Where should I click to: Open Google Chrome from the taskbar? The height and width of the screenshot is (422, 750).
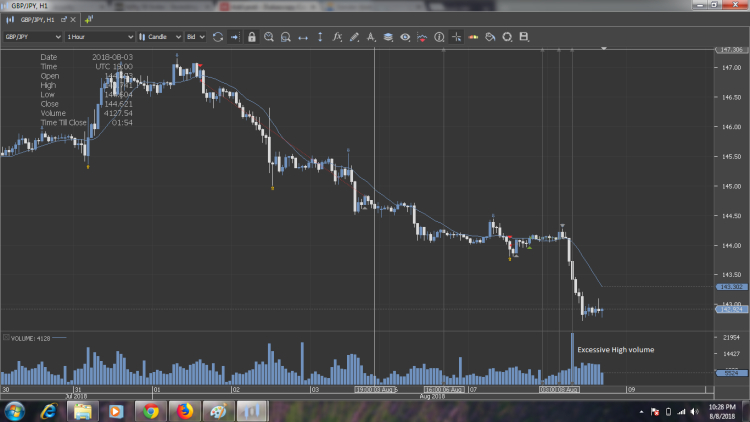point(151,411)
